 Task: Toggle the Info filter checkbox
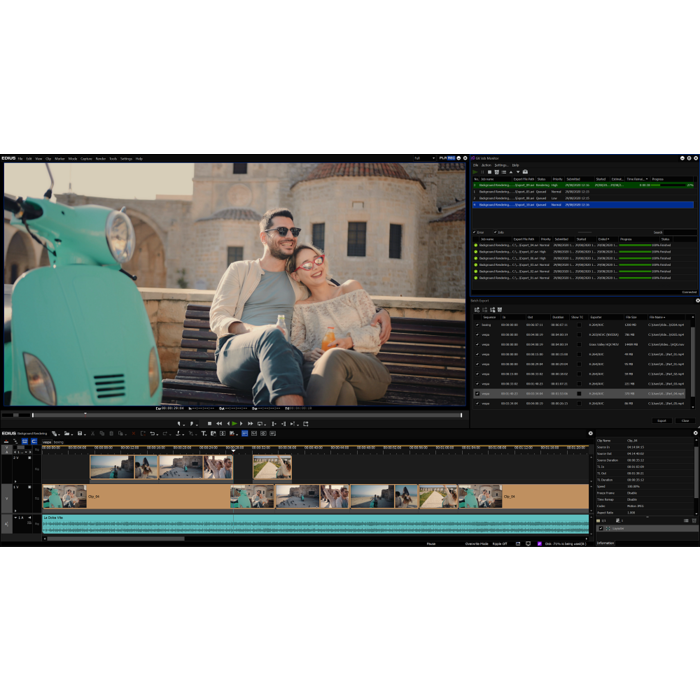tap(496, 232)
